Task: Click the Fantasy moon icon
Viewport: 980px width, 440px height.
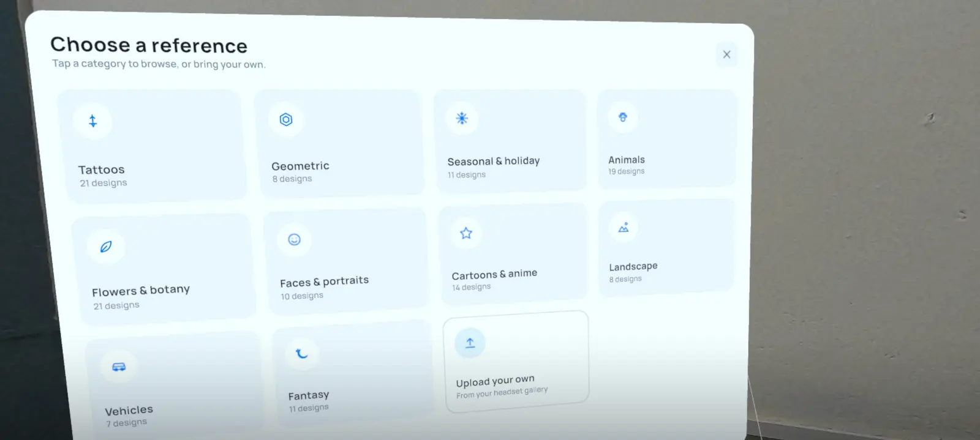Action: (302, 353)
